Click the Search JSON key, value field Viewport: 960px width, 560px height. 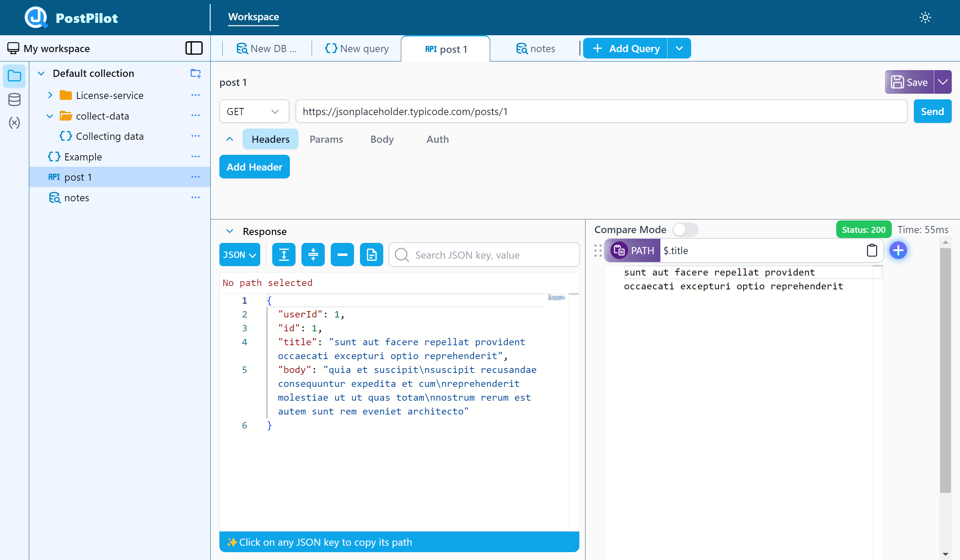[484, 255]
